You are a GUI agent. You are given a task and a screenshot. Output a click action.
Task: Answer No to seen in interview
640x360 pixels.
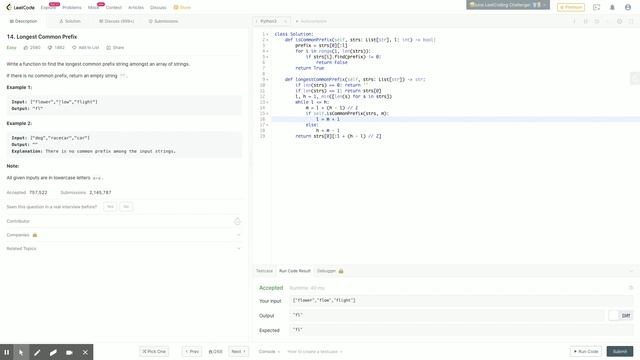(126, 207)
